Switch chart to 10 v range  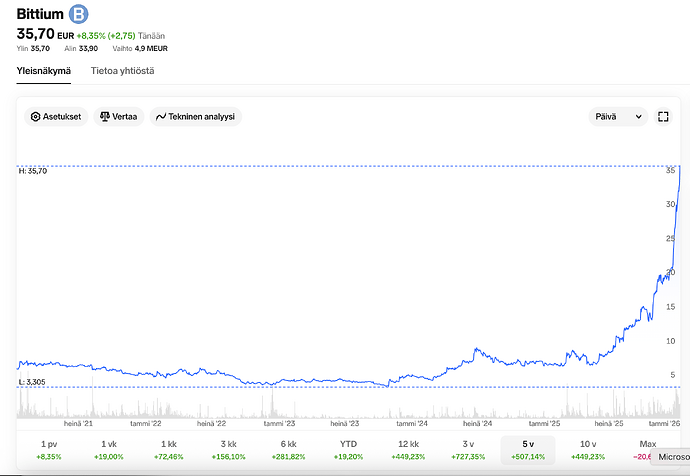(x=589, y=449)
